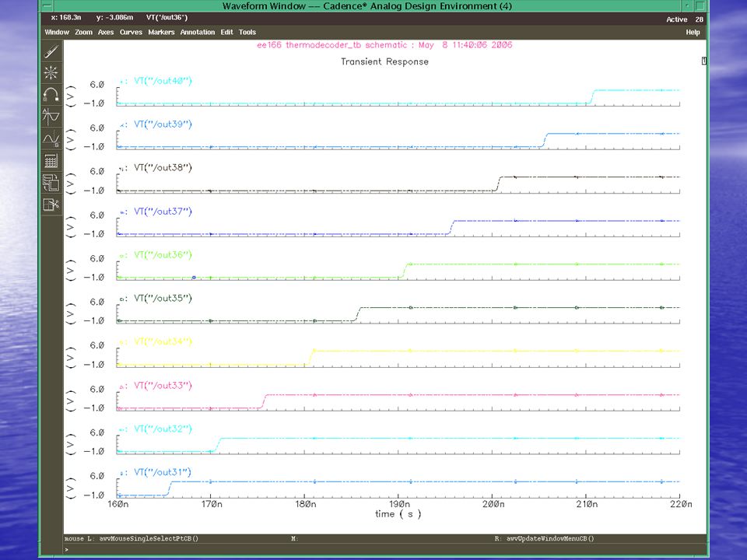Open the Markers menu

[x=161, y=32]
